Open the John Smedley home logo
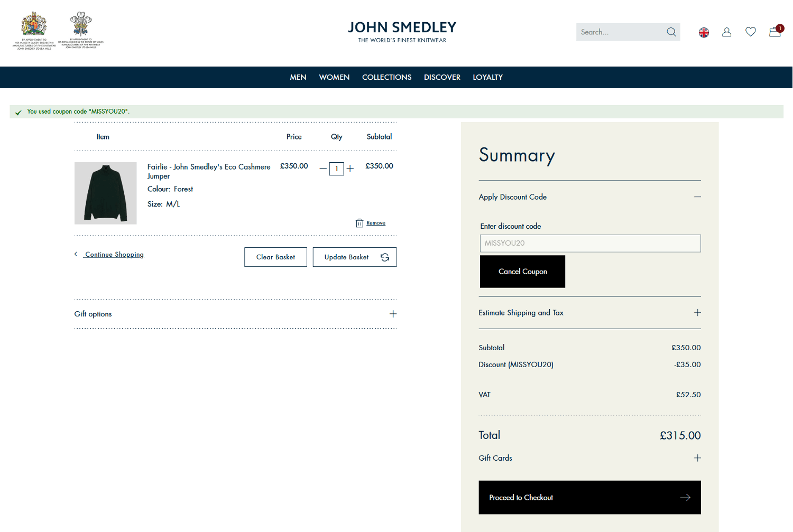This screenshot has height=532, width=793. point(402,32)
